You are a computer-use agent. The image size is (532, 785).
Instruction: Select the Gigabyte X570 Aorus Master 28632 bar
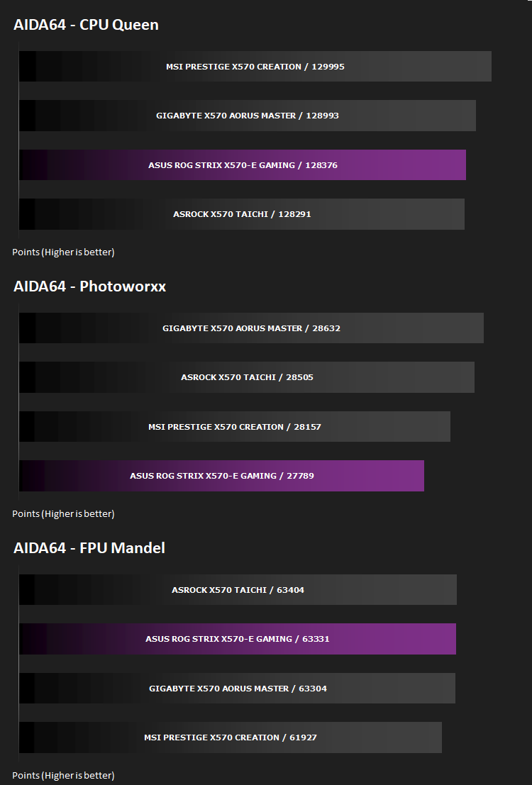[252, 328]
